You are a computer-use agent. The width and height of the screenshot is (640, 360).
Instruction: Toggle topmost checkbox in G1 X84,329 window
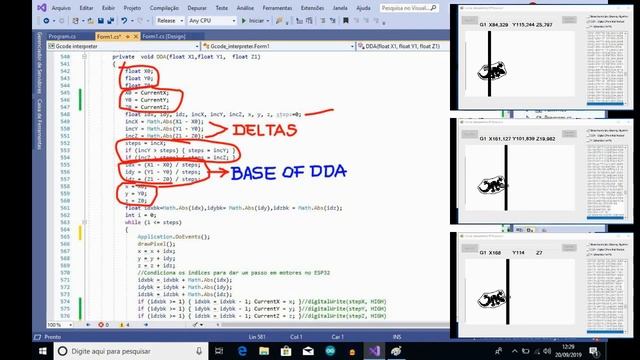click(589, 17)
